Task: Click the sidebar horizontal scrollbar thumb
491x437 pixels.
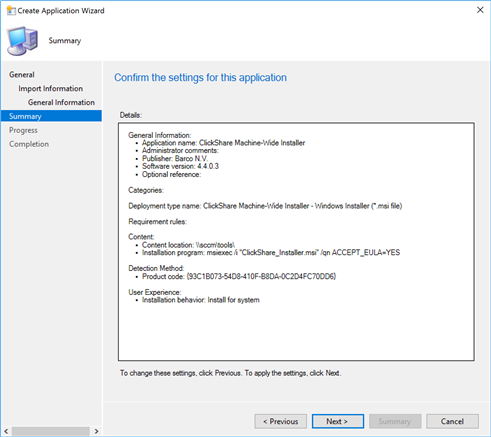Action: point(50,431)
